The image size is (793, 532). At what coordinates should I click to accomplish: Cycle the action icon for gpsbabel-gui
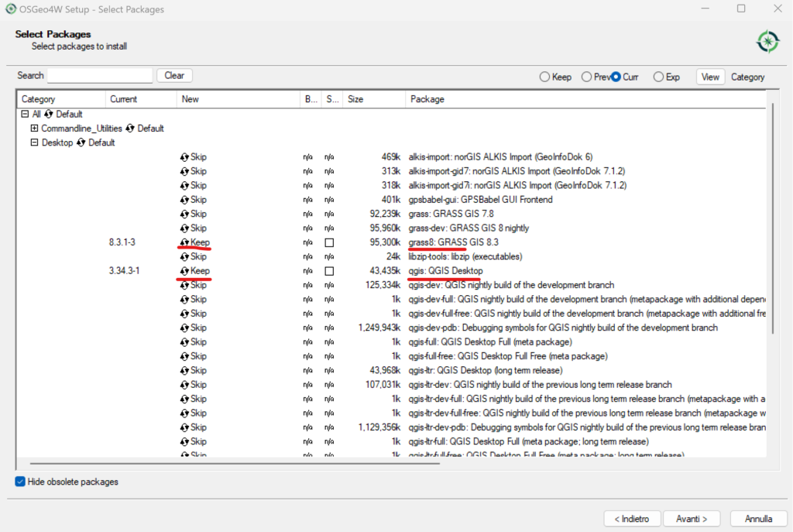click(x=184, y=200)
